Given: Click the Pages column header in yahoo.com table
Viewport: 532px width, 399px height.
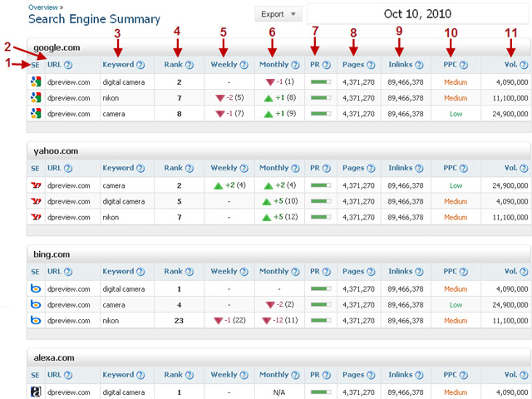Looking at the screenshot, I should pyautogui.click(x=353, y=168).
